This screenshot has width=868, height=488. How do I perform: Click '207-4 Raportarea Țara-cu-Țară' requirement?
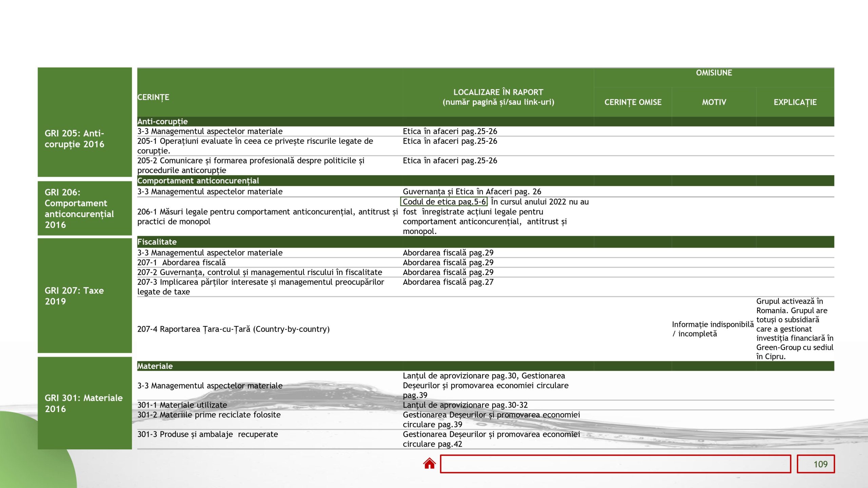point(233,329)
